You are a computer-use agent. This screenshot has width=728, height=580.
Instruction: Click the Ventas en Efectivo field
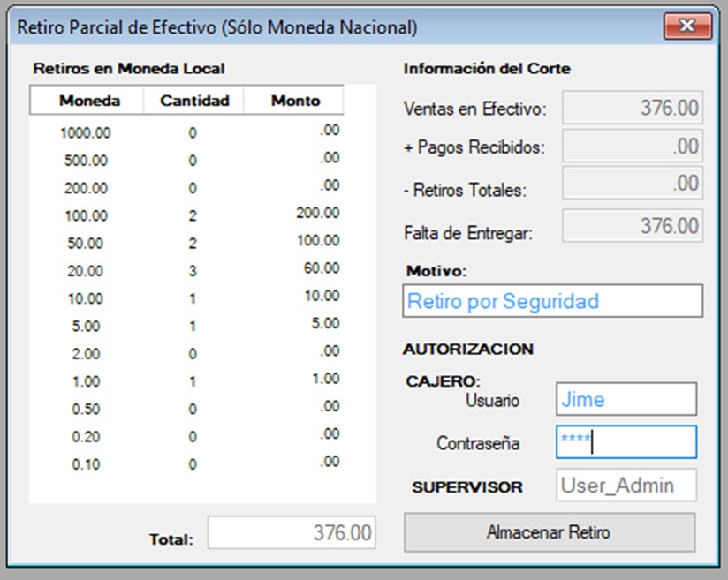pos(633,109)
